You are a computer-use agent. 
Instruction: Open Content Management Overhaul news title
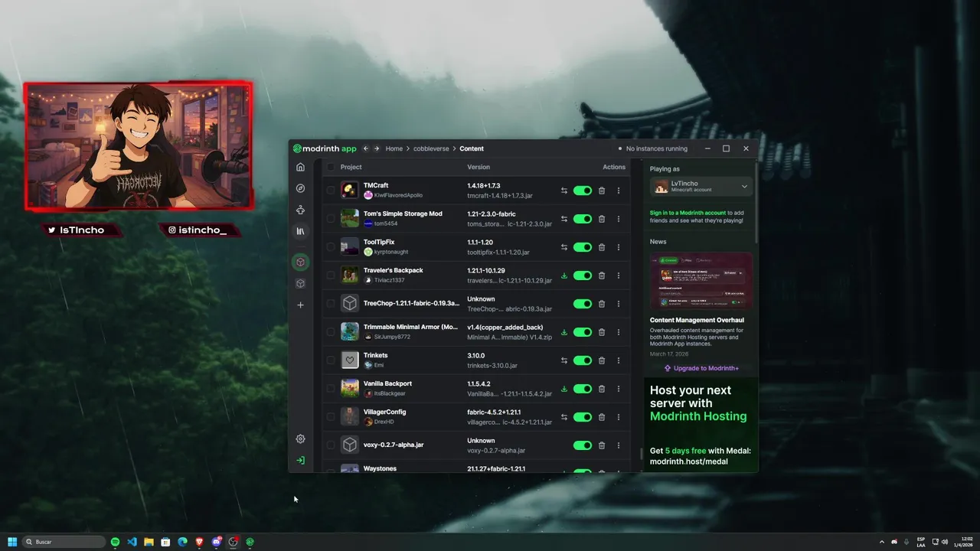697,320
